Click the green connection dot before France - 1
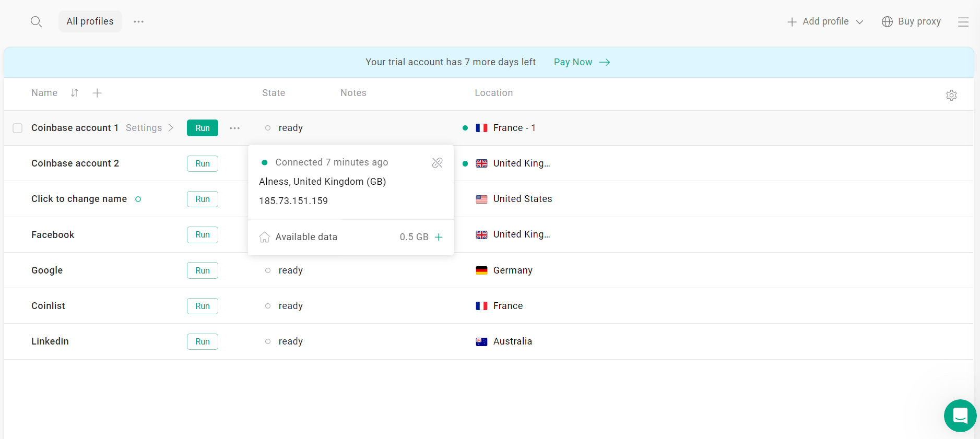Viewport: 980px width, 439px height. 465,128
